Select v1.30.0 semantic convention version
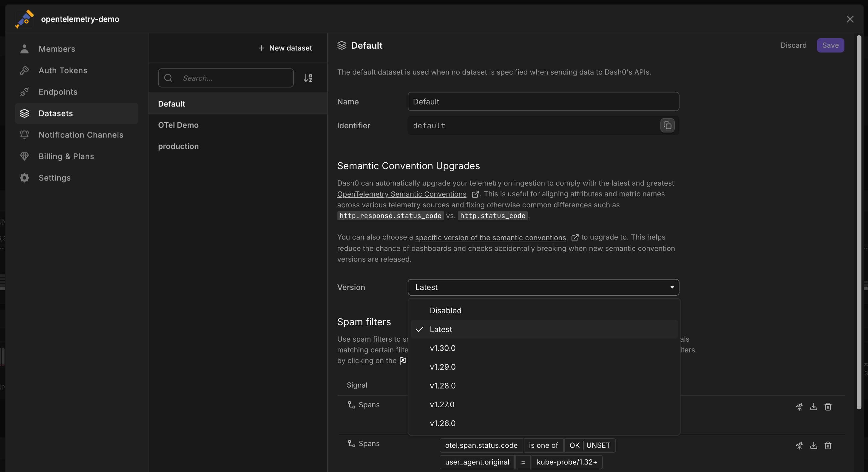Image resolution: width=868 pixels, height=472 pixels. 442,348
